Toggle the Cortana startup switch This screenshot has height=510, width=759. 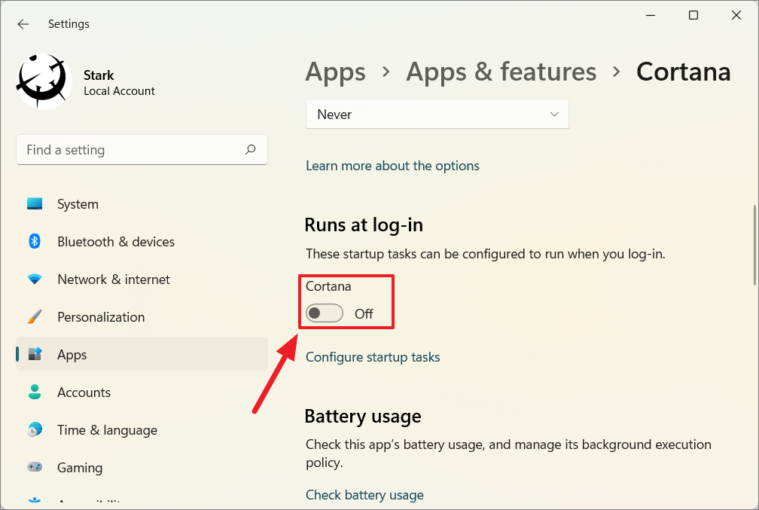324,314
